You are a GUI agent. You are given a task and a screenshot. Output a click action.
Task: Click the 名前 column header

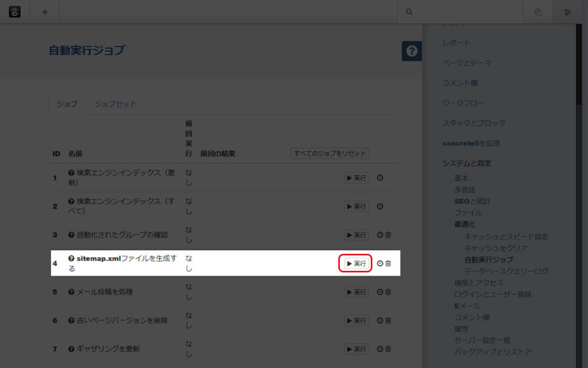75,154
